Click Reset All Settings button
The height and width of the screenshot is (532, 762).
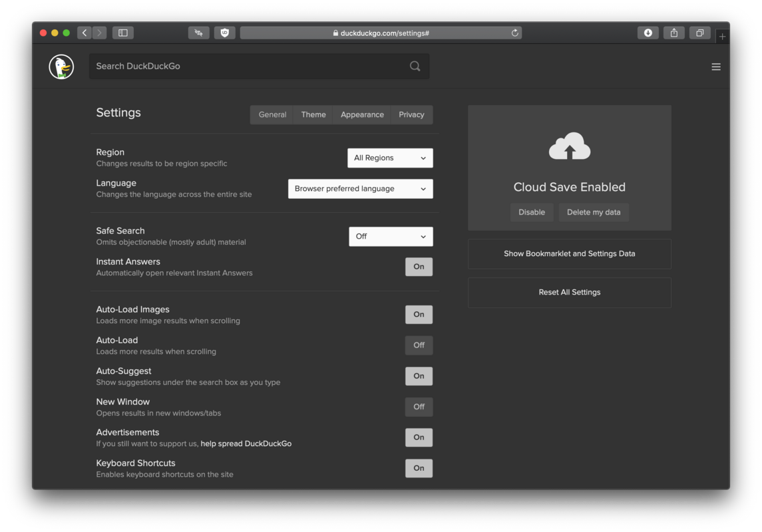click(x=570, y=293)
